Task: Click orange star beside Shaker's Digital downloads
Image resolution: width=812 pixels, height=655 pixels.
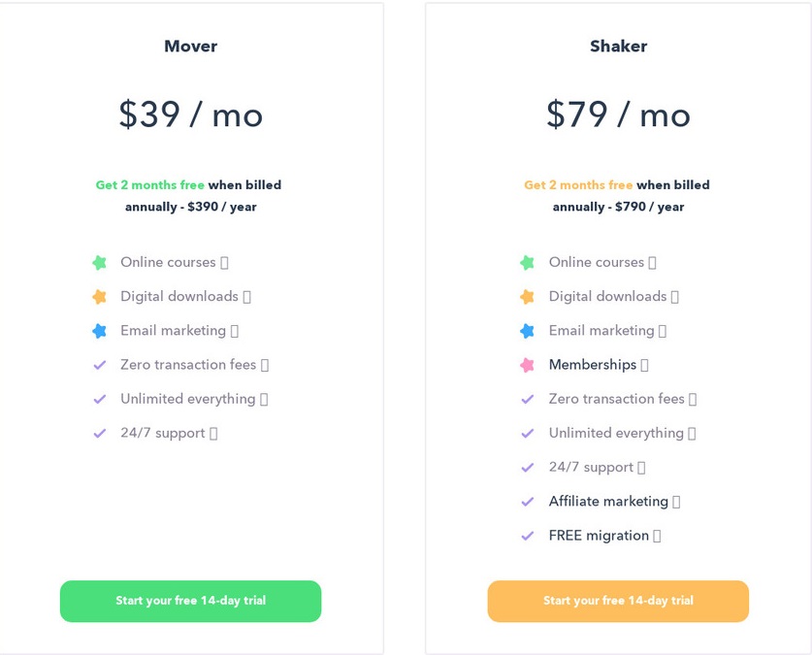Action: coord(527,297)
